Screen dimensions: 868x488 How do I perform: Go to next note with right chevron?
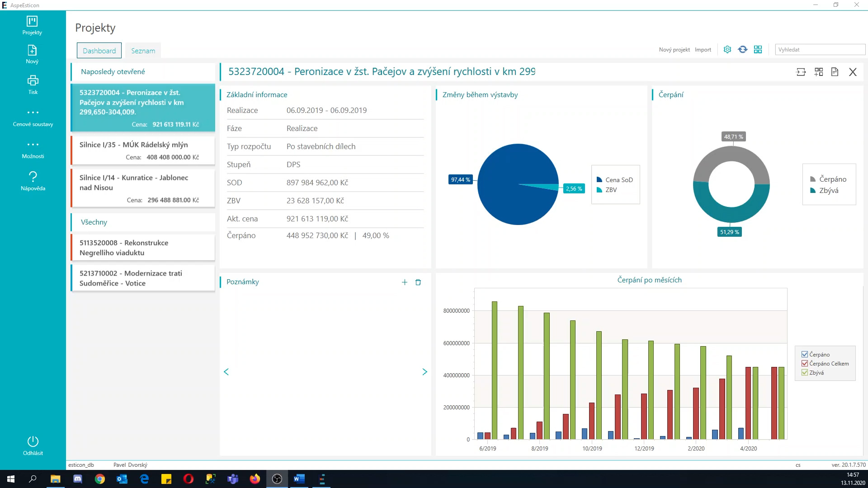(425, 372)
